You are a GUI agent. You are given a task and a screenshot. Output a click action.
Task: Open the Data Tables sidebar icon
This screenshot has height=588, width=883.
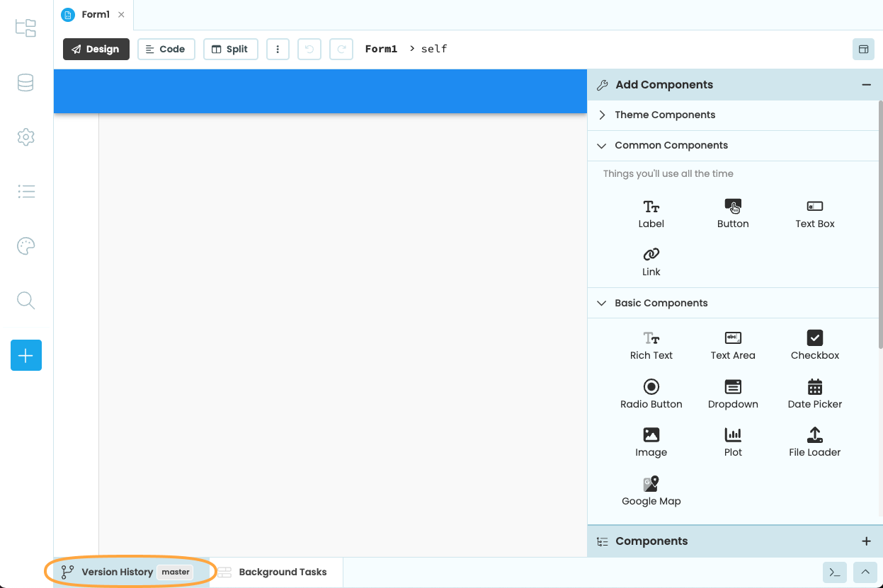[x=25, y=82]
